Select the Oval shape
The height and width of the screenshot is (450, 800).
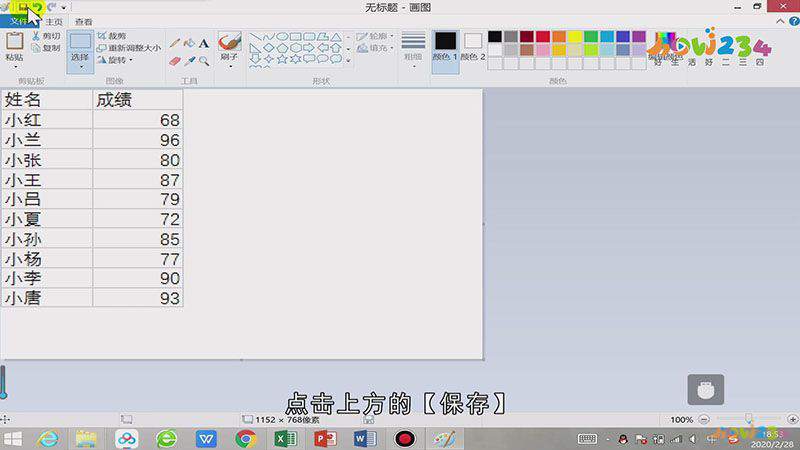click(282, 37)
